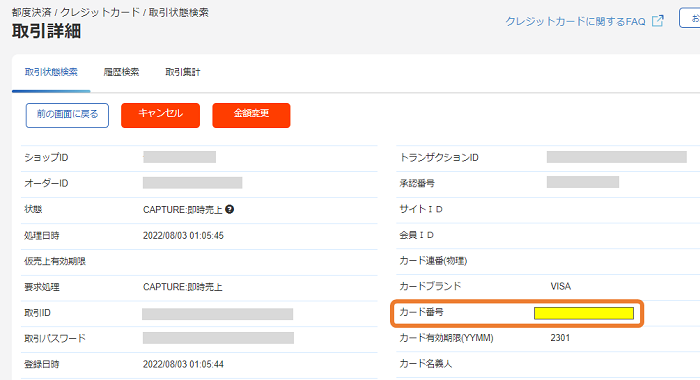Select the ショップID label
This screenshot has height=380, width=700.
tap(46, 158)
